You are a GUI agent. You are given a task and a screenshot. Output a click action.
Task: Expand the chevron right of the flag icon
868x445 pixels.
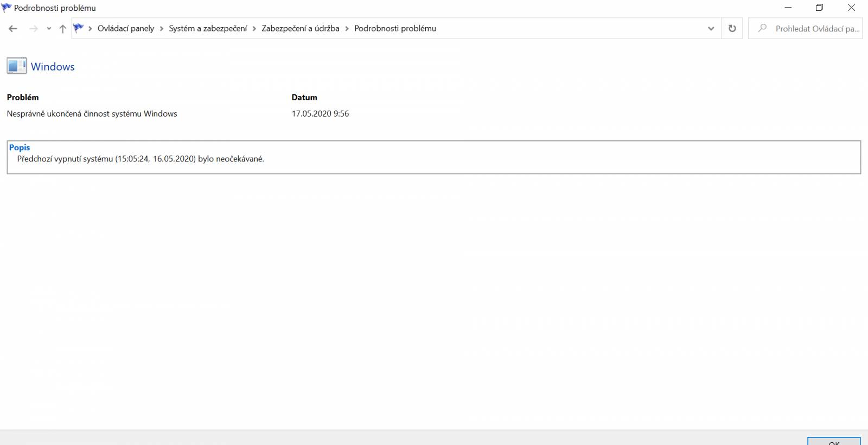(90, 29)
